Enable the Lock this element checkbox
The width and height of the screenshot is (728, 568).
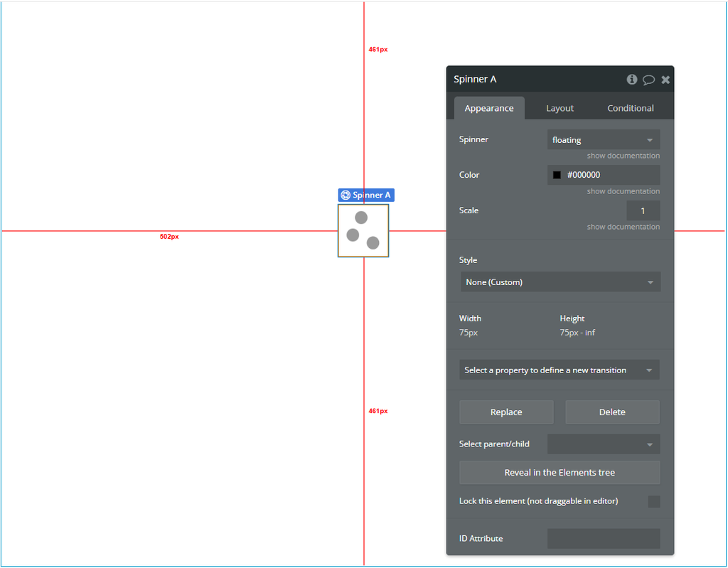coord(653,502)
